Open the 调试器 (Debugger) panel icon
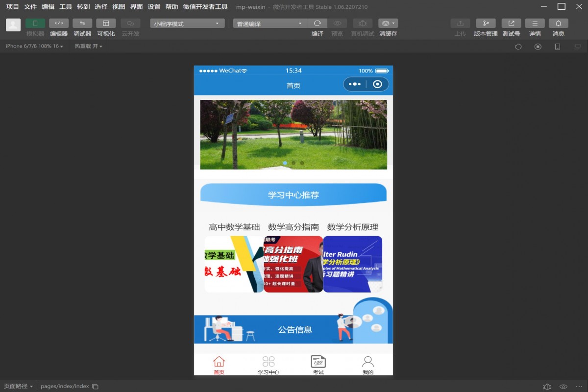 pos(82,23)
